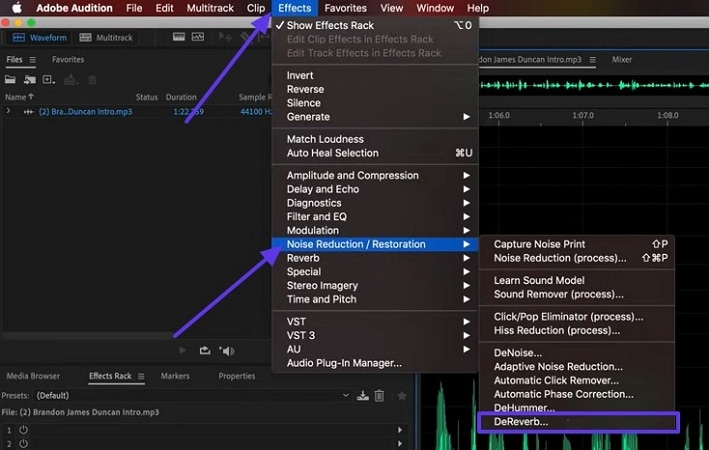Screen dimensions: 709x450
Task: Choose Sound Remover (process)...
Action: point(577,294)
